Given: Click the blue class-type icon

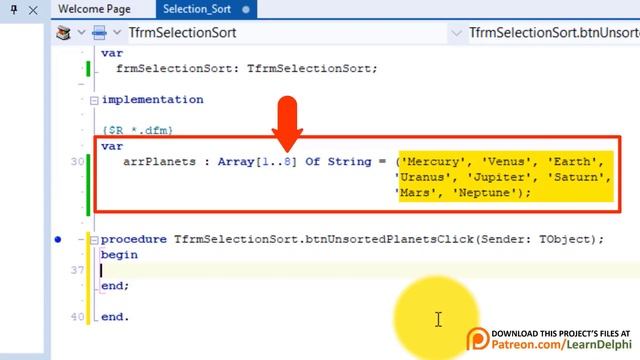Looking at the screenshot, I should point(99,33).
